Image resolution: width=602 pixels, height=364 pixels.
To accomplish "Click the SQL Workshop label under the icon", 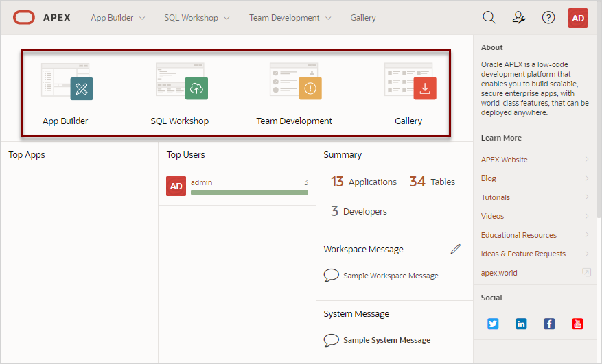I will pyautogui.click(x=180, y=121).
